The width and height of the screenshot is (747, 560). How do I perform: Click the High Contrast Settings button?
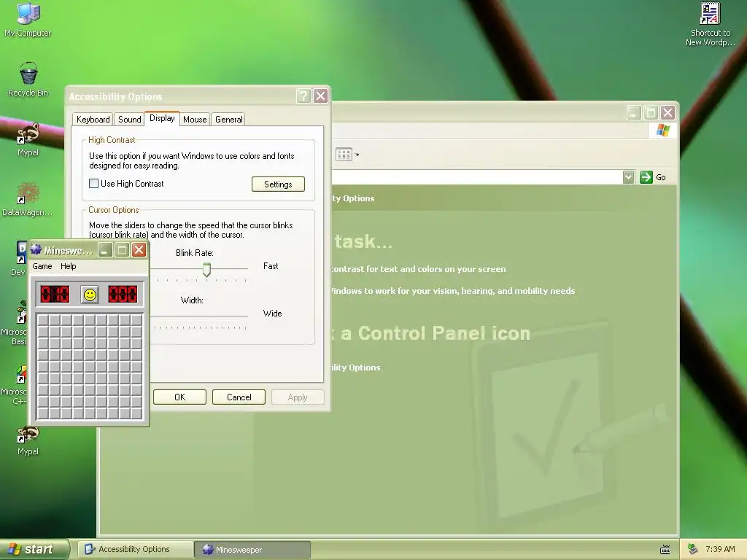[x=278, y=184]
